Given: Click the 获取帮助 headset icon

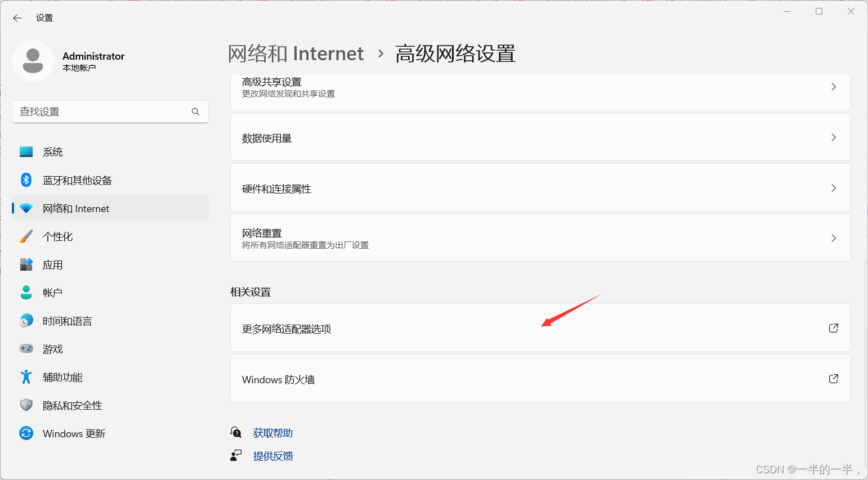Looking at the screenshot, I should [236, 432].
